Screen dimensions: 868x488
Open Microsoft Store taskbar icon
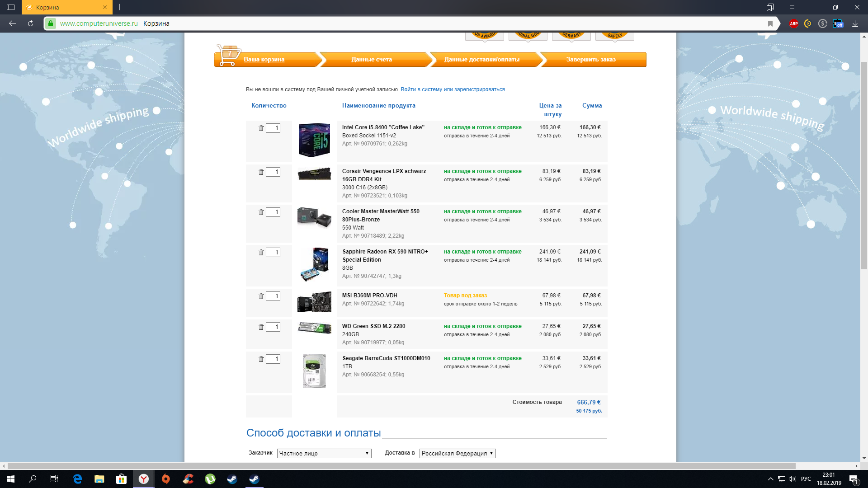click(x=121, y=479)
